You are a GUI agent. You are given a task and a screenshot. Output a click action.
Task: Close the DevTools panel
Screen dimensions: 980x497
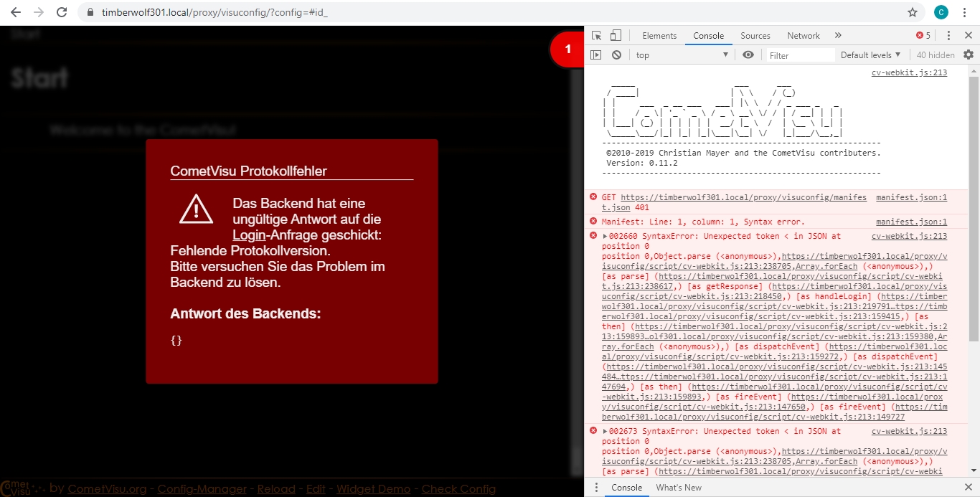tap(968, 36)
